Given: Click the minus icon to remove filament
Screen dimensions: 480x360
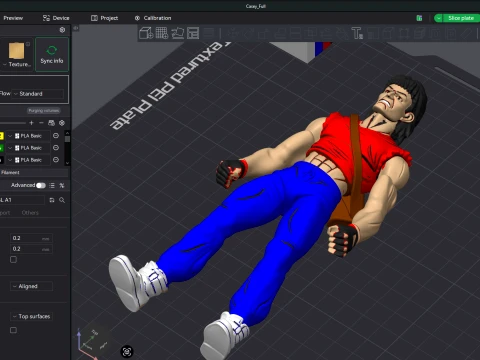Looking at the screenshot, I should pyautogui.click(x=41, y=123).
